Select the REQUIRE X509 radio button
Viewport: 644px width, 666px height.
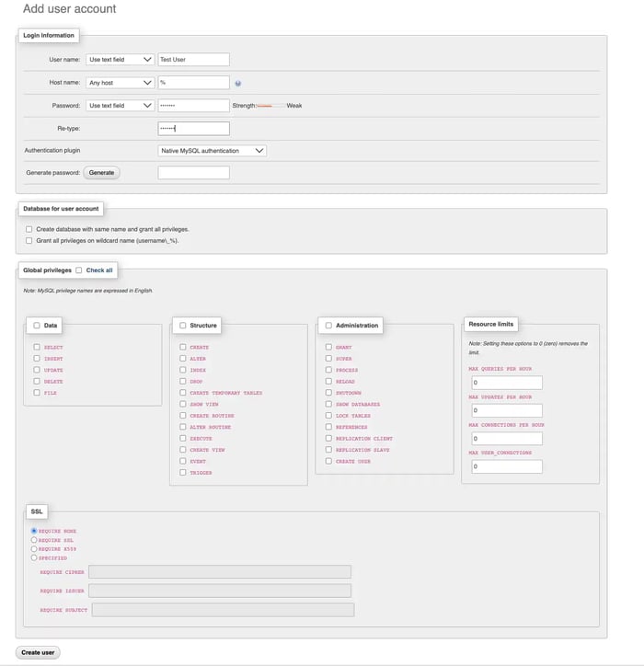[x=34, y=548]
